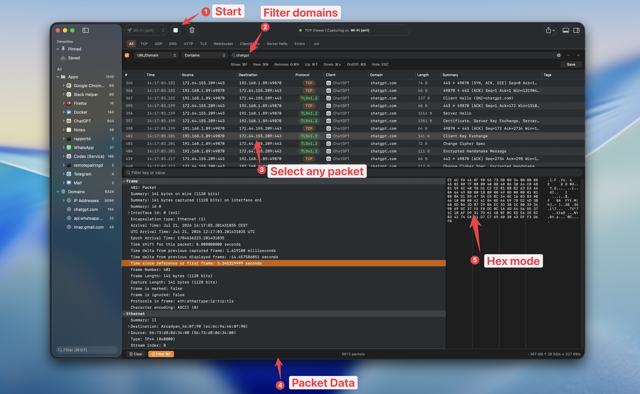Select chatgpt.com domain in sidebar
The width and height of the screenshot is (640, 394).
tap(86, 209)
